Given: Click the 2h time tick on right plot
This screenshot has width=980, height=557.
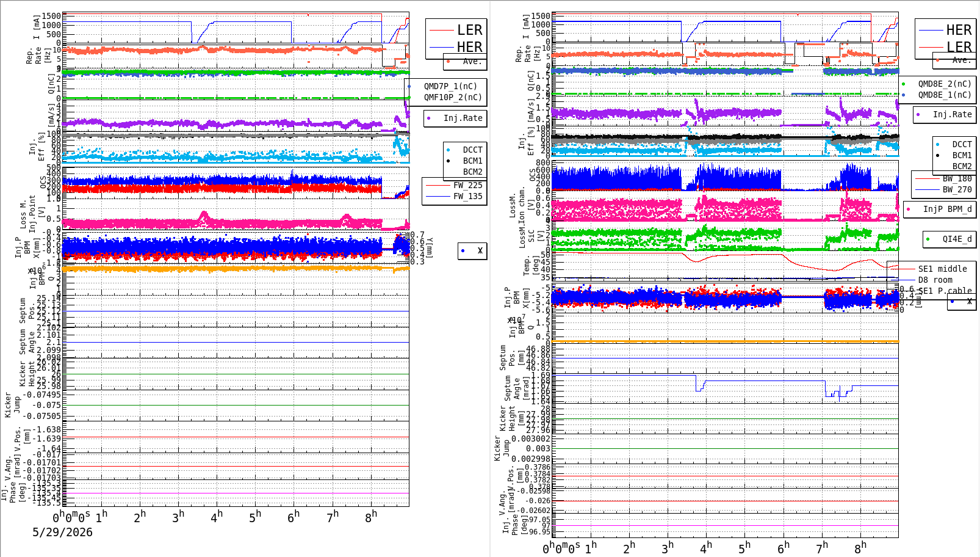Looking at the screenshot, I should pyautogui.click(x=629, y=548).
